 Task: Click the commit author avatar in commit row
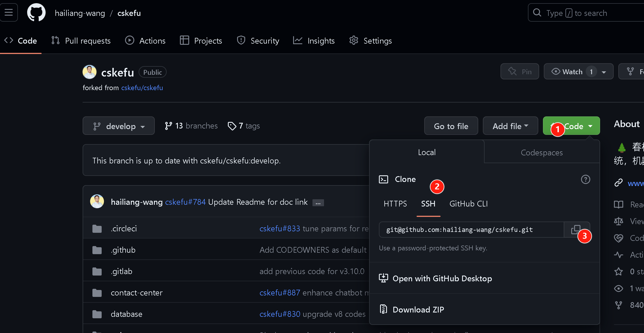click(x=97, y=201)
